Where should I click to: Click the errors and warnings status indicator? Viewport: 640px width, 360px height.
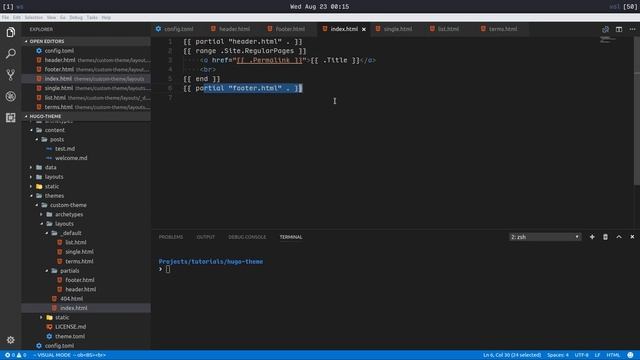click(x=15, y=355)
